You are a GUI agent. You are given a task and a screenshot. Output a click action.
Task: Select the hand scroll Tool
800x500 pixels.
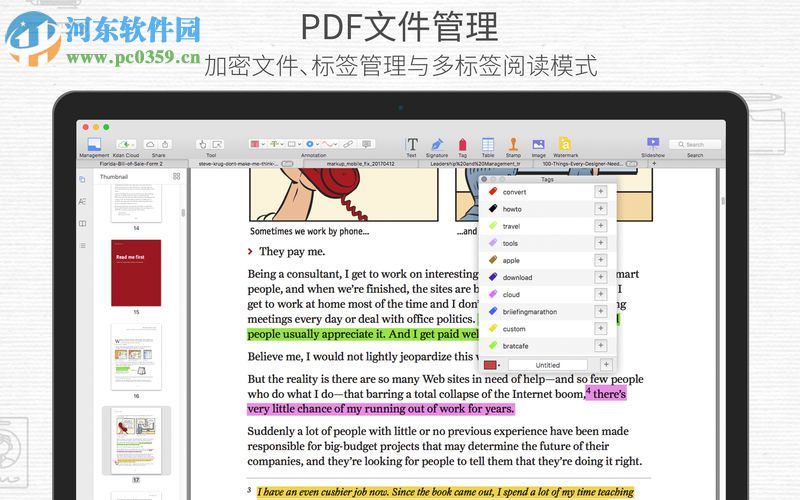pos(203,144)
